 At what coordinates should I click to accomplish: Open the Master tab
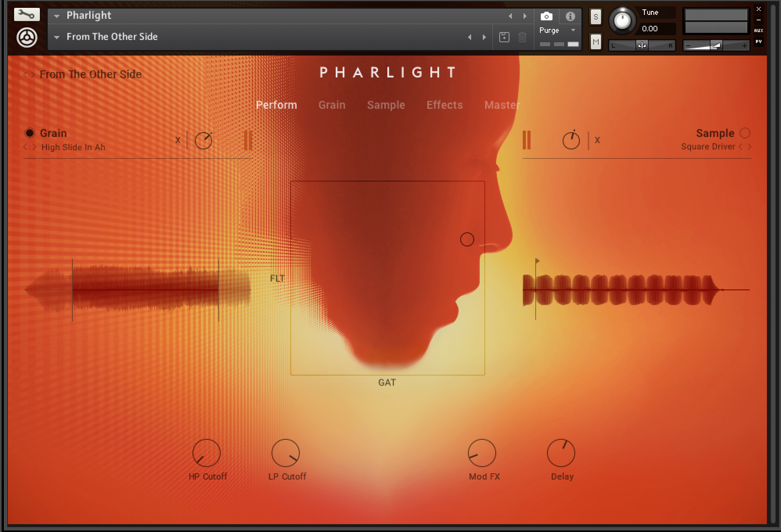[502, 105]
